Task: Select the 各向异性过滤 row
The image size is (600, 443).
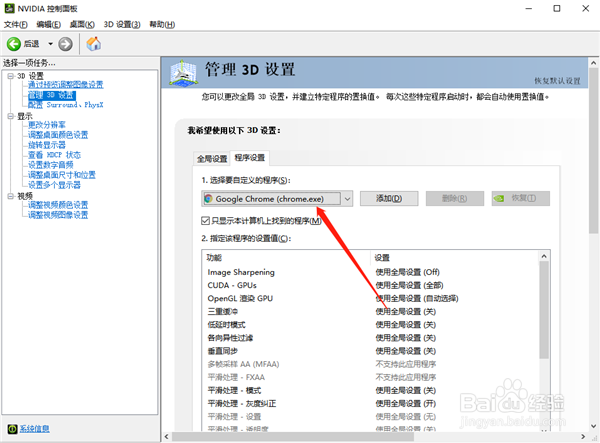Action: [x=370, y=338]
